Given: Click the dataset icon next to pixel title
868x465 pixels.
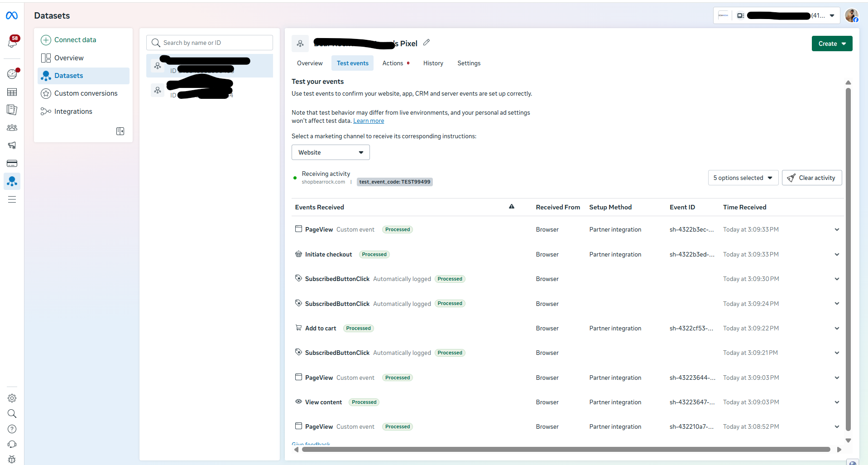Looking at the screenshot, I should pyautogui.click(x=300, y=44).
